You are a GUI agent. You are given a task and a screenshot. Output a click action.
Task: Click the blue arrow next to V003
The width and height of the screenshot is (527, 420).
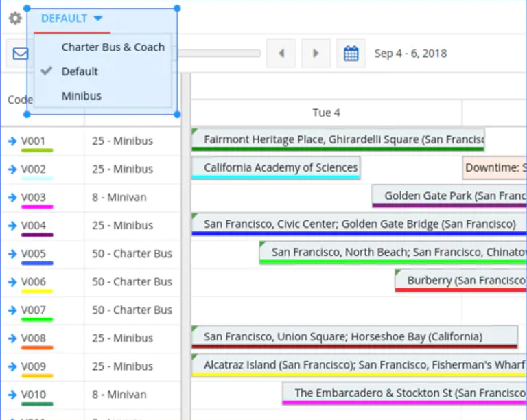pyautogui.click(x=12, y=197)
